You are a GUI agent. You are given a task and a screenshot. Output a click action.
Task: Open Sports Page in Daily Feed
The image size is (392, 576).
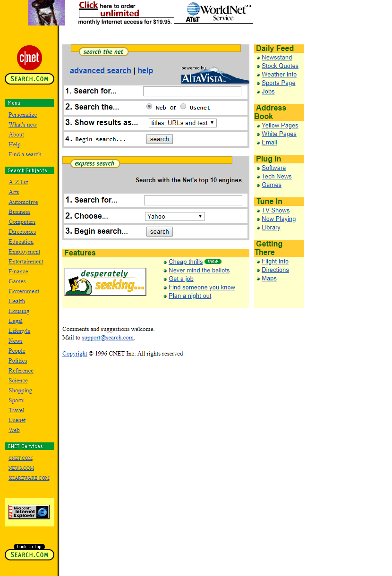pos(279,83)
